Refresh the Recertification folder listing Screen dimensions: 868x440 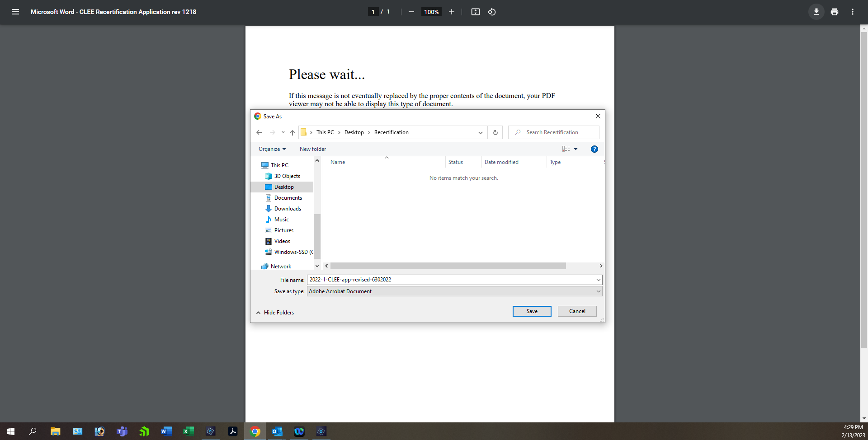tap(495, 132)
